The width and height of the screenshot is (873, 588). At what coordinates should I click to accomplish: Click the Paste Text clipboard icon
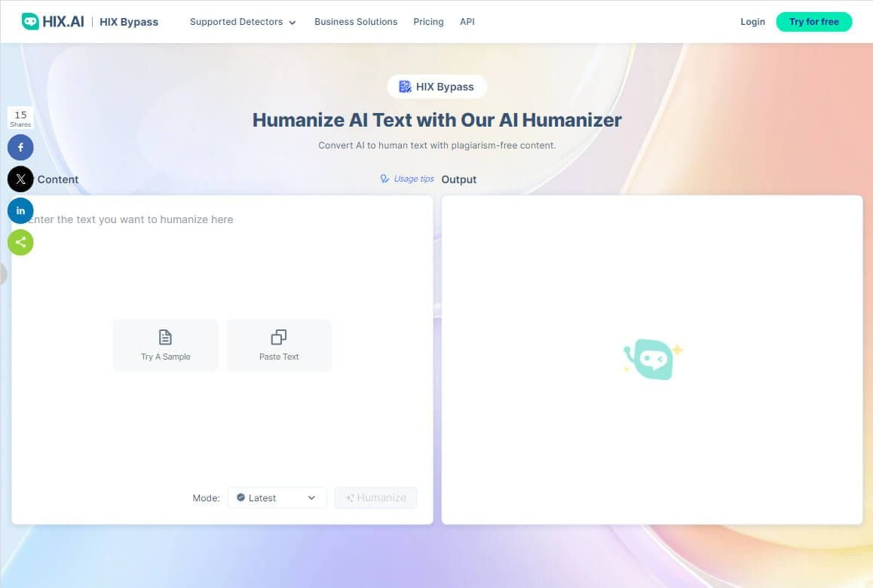(279, 337)
